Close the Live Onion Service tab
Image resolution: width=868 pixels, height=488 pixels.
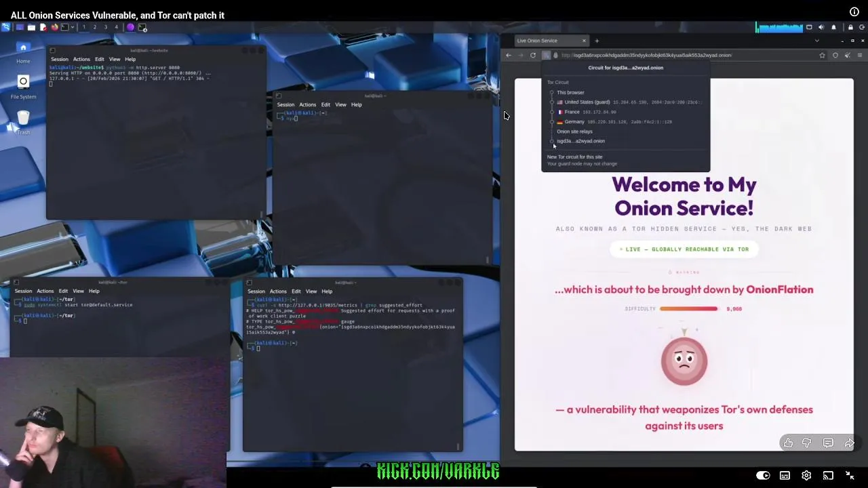click(583, 41)
